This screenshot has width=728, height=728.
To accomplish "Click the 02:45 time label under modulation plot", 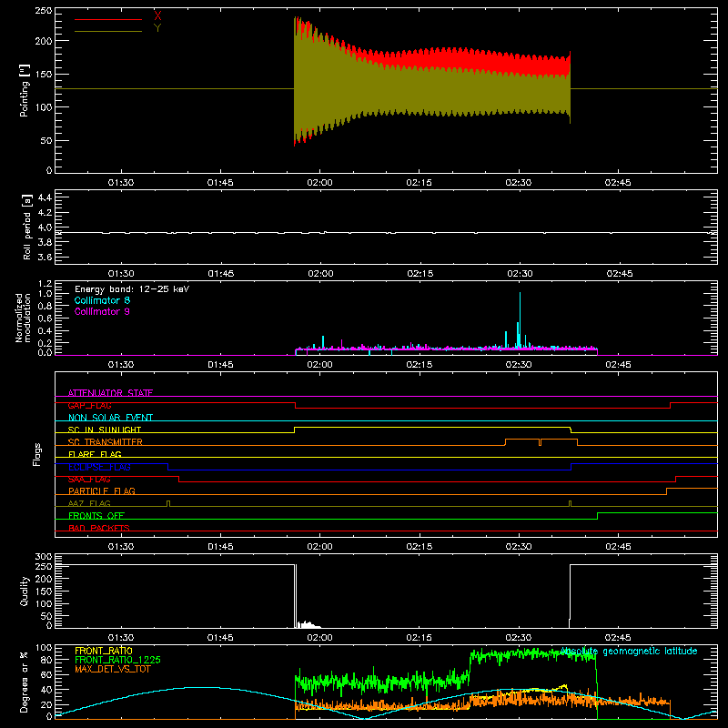I will 618,365.
